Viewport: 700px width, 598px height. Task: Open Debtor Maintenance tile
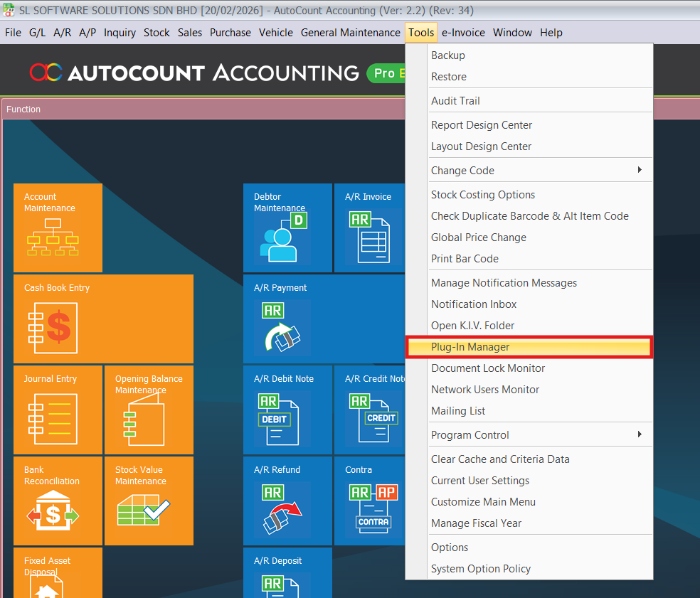[287, 228]
